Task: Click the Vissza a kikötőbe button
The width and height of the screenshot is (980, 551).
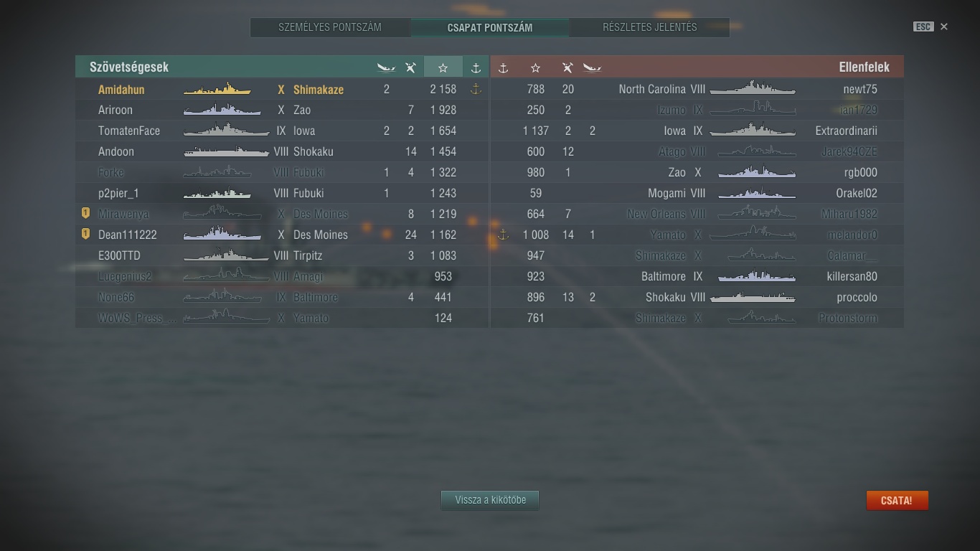Action: click(490, 500)
